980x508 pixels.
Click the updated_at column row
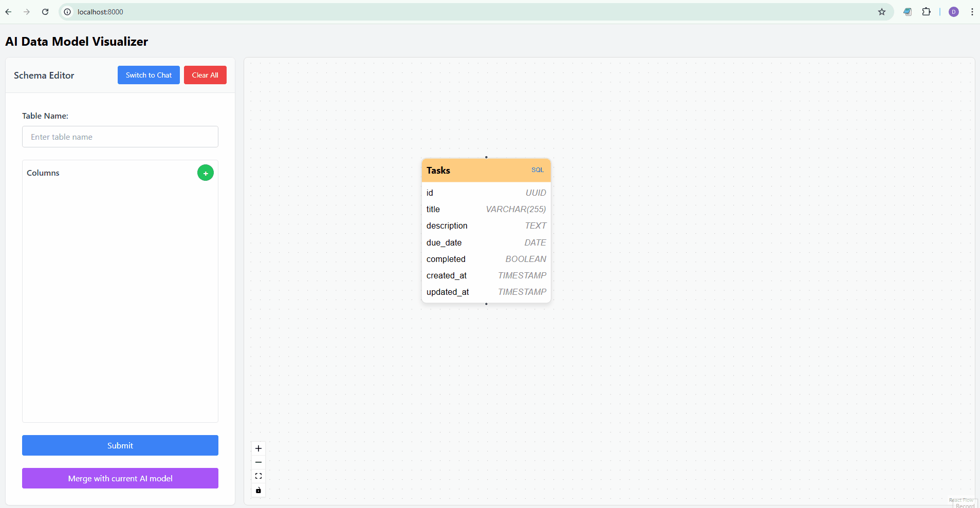tap(486, 292)
